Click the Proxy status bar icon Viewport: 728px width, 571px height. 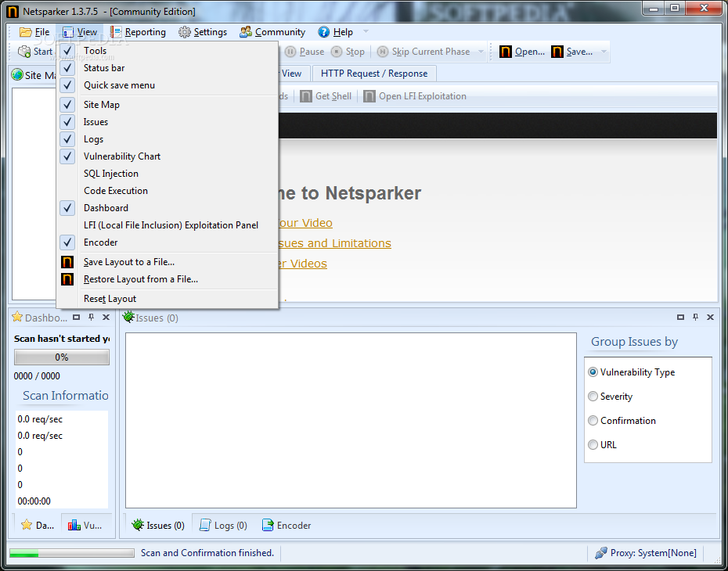(600, 552)
